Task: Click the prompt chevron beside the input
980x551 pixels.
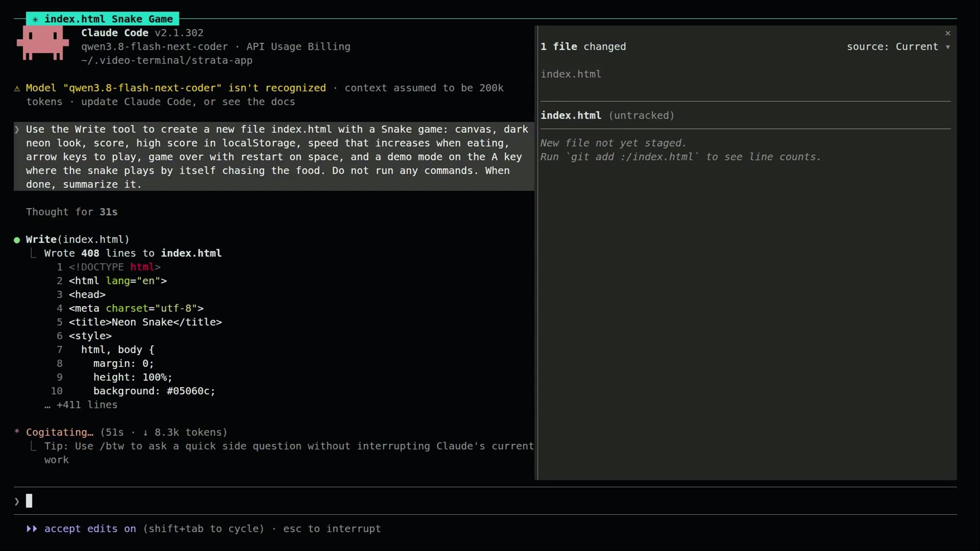Action: coord(17,501)
